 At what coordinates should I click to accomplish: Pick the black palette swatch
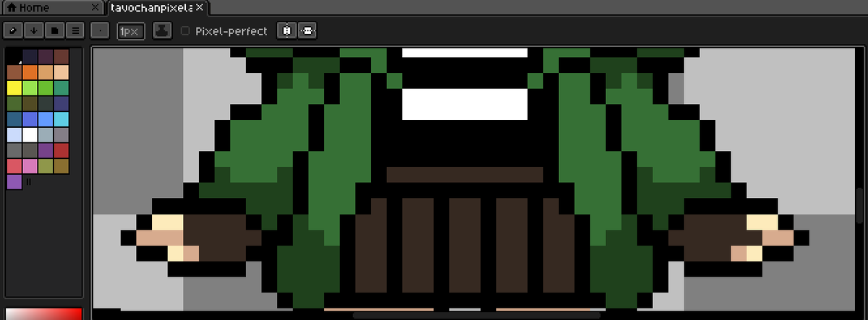14,56
